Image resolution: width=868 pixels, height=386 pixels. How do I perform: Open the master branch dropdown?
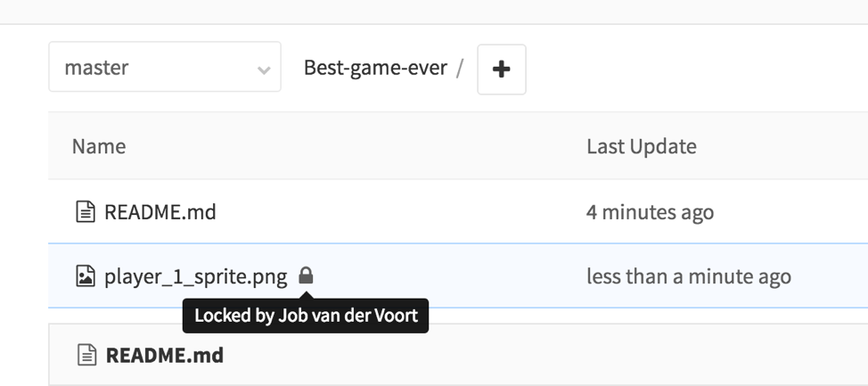click(165, 67)
